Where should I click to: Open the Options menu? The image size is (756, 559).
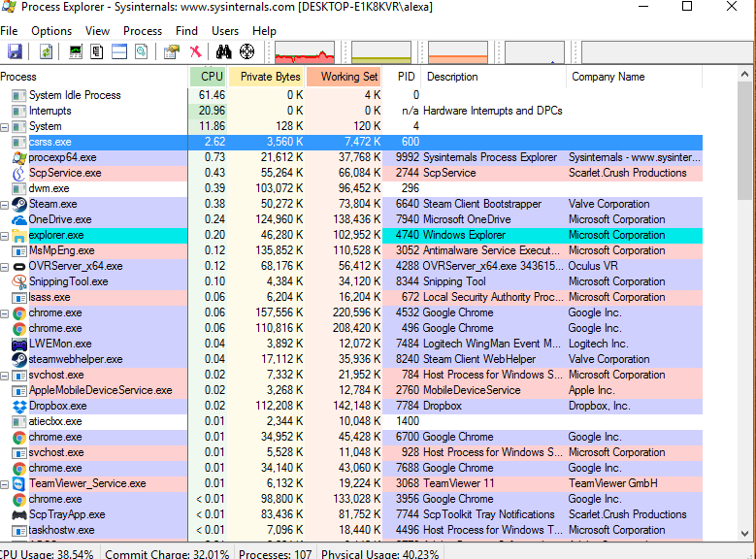[51, 31]
